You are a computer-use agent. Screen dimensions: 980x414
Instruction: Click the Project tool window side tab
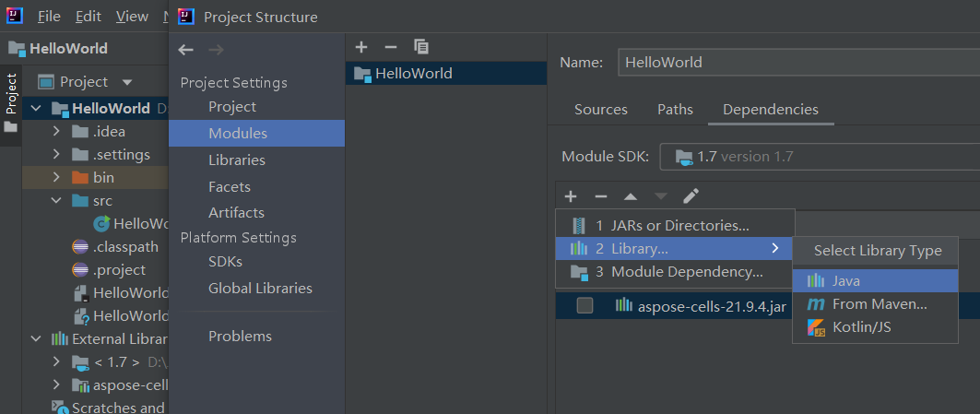click(x=11, y=104)
